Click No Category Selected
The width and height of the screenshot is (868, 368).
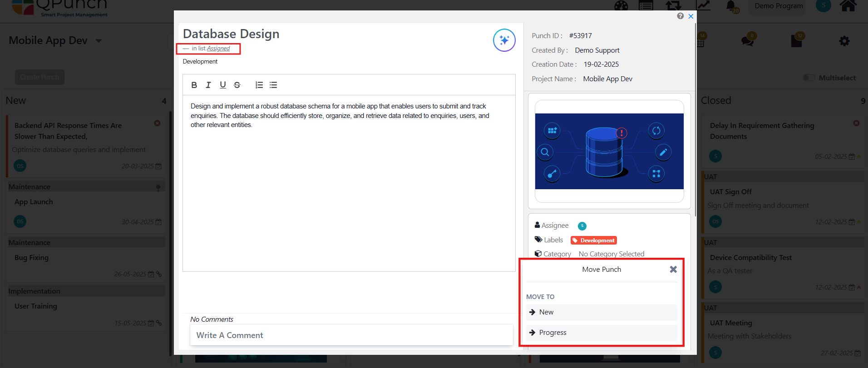[612, 254]
